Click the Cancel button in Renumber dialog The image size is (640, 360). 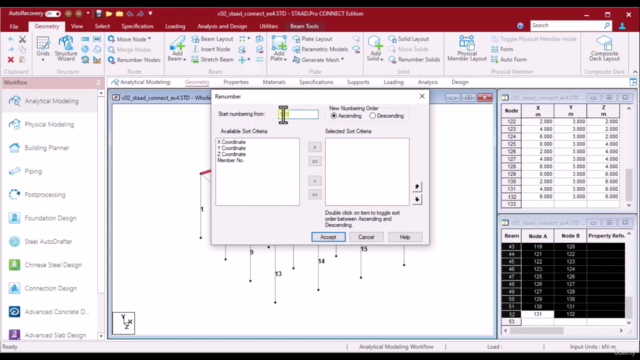coord(366,237)
